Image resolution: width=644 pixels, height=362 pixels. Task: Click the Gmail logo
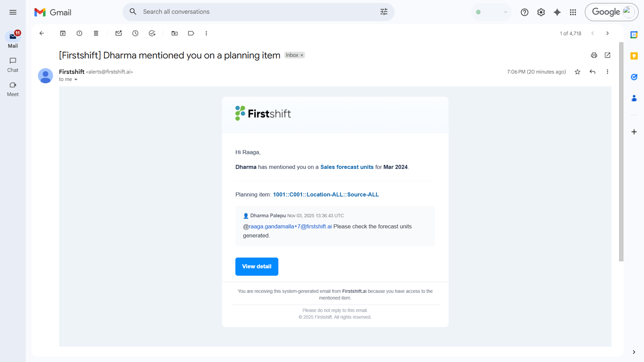[53, 12]
